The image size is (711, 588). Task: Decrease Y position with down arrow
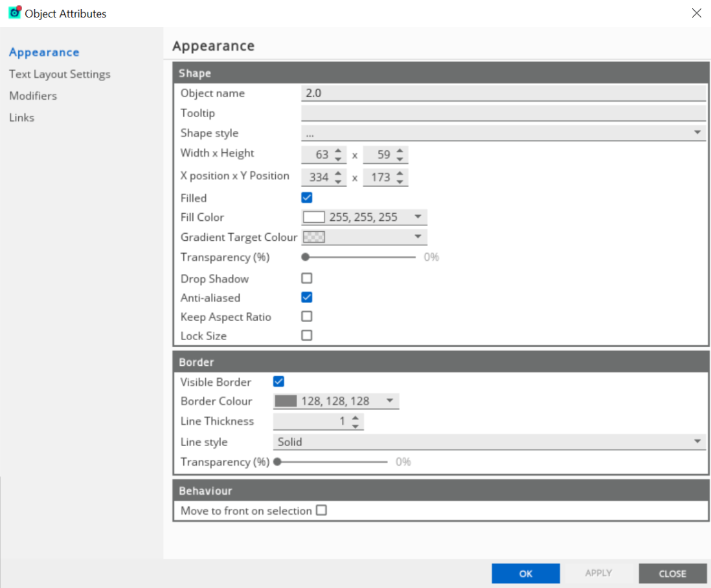[x=400, y=182]
